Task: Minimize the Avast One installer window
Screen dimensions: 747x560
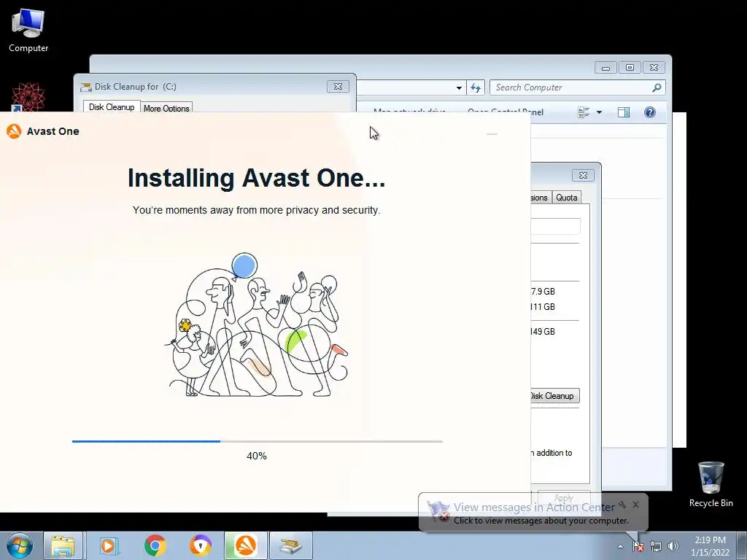Action: (x=492, y=134)
